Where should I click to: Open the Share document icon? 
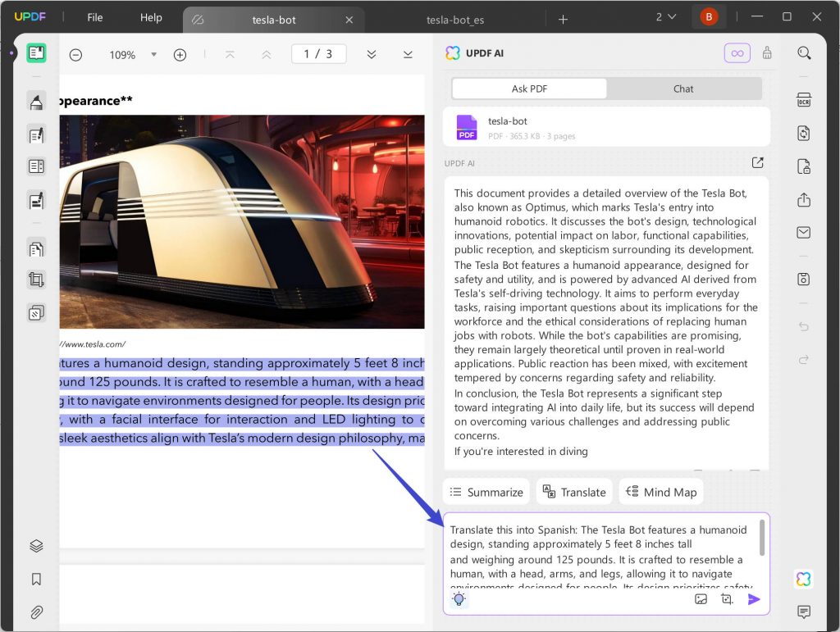click(x=804, y=199)
